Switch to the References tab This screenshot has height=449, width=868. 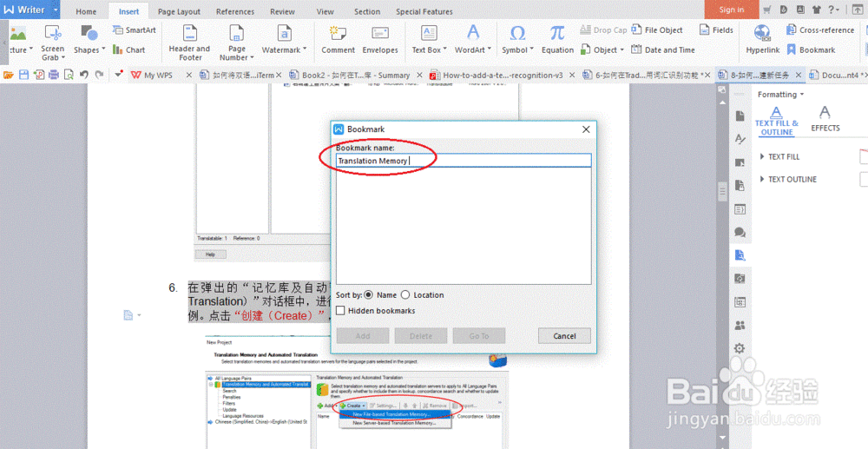click(234, 11)
